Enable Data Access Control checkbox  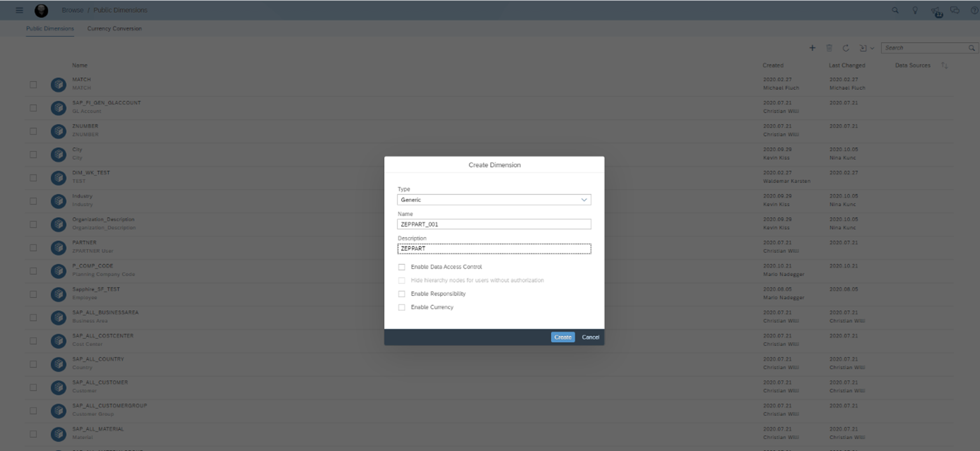point(402,267)
